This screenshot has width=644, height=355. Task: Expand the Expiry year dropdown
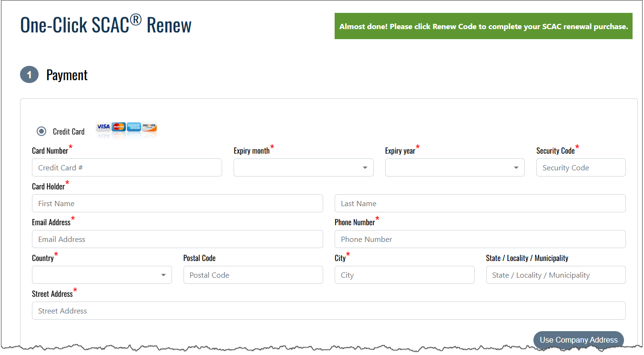[454, 167]
